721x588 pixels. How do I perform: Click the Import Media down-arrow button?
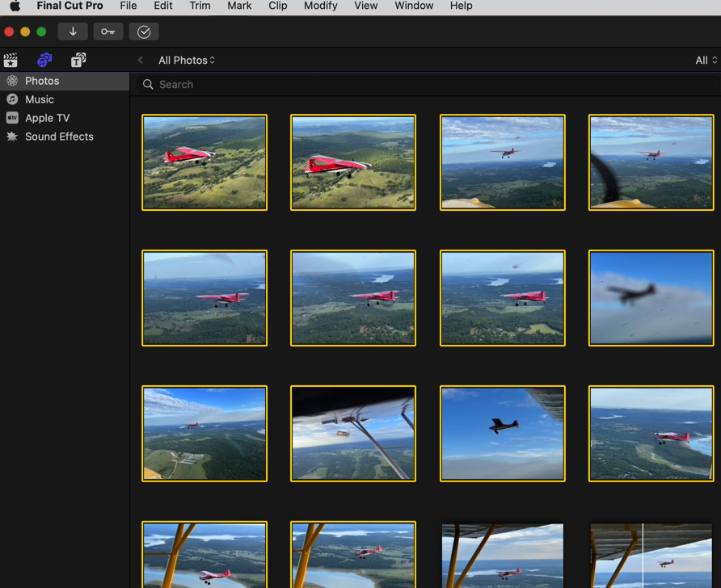pyautogui.click(x=73, y=31)
